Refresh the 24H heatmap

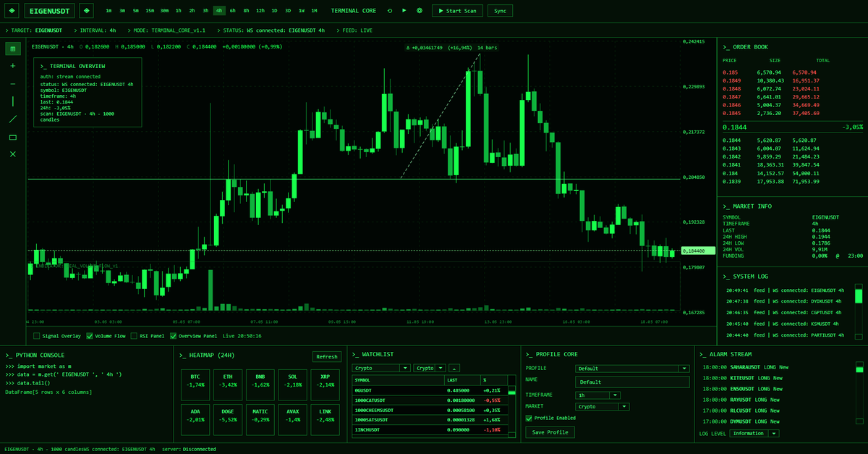[x=327, y=356]
